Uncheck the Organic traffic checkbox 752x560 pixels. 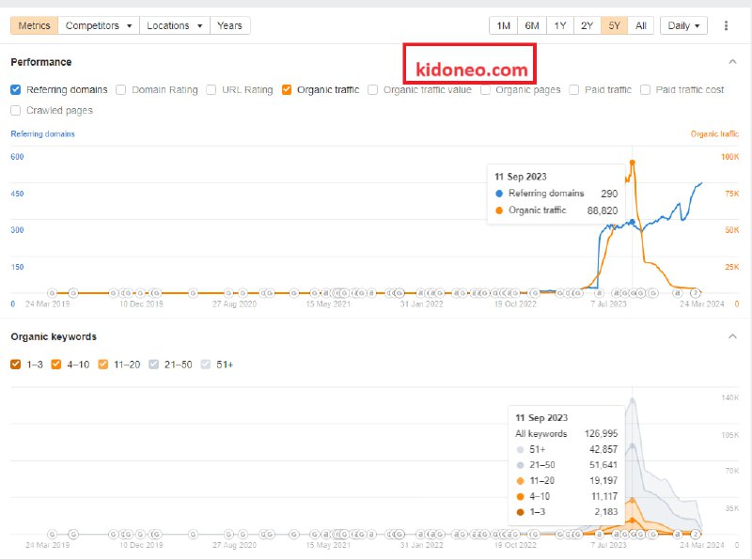[287, 89]
